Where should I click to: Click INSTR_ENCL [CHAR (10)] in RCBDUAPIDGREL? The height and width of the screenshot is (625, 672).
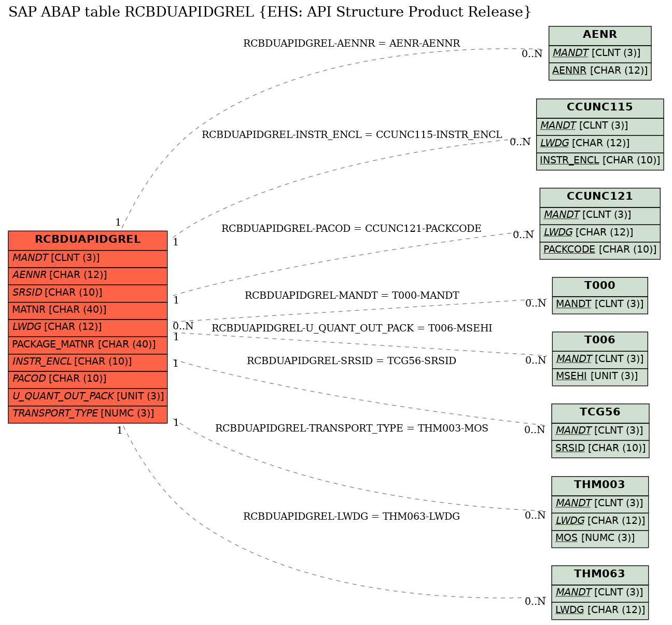[88, 362]
